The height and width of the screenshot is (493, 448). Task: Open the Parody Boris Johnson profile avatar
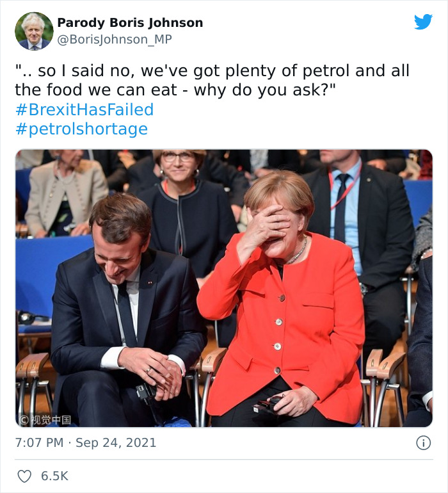coord(33,31)
